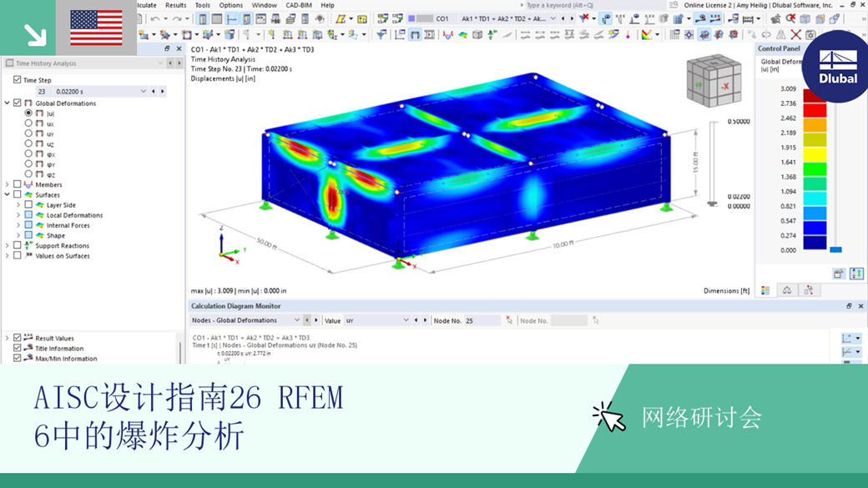Click the search options icon beside keyword box
This screenshot has height=488, width=868.
click(674, 5)
